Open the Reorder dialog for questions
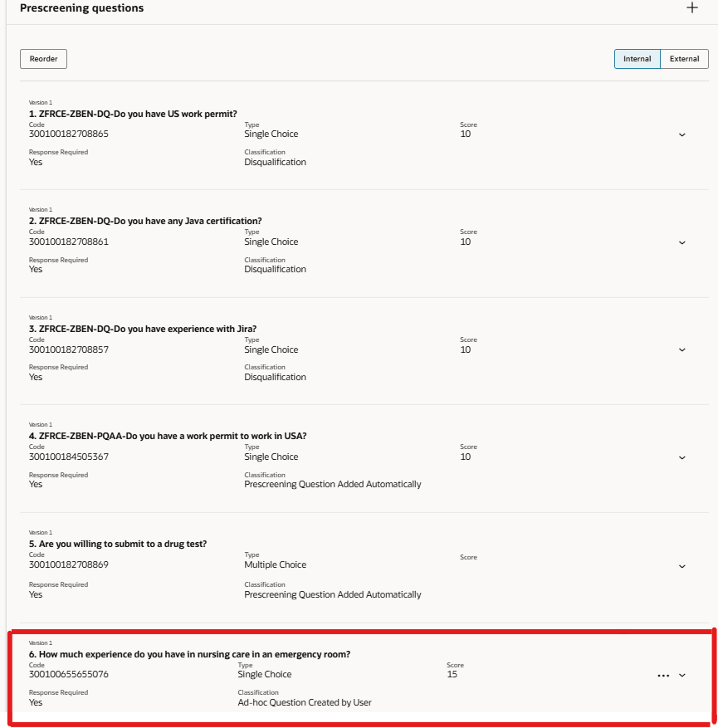Image resolution: width=718 pixels, height=728 pixels. click(x=42, y=58)
